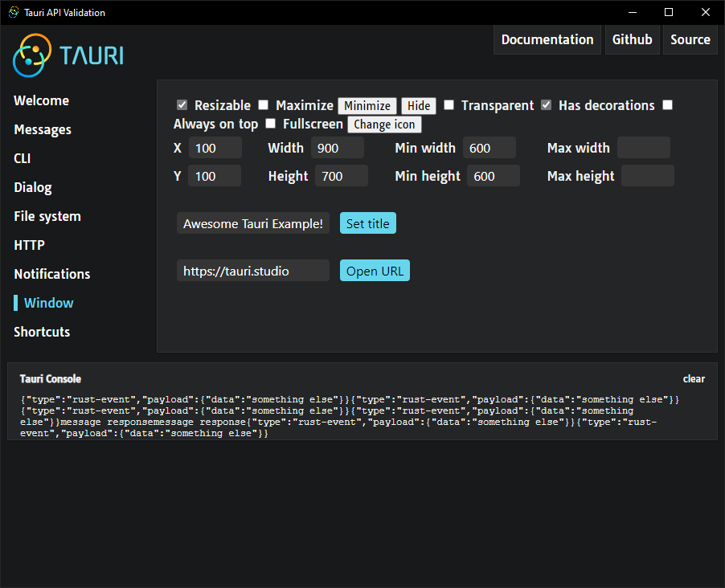The width and height of the screenshot is (725, 588).
Task: Go to the Notifications section
Action: [51, 274]
